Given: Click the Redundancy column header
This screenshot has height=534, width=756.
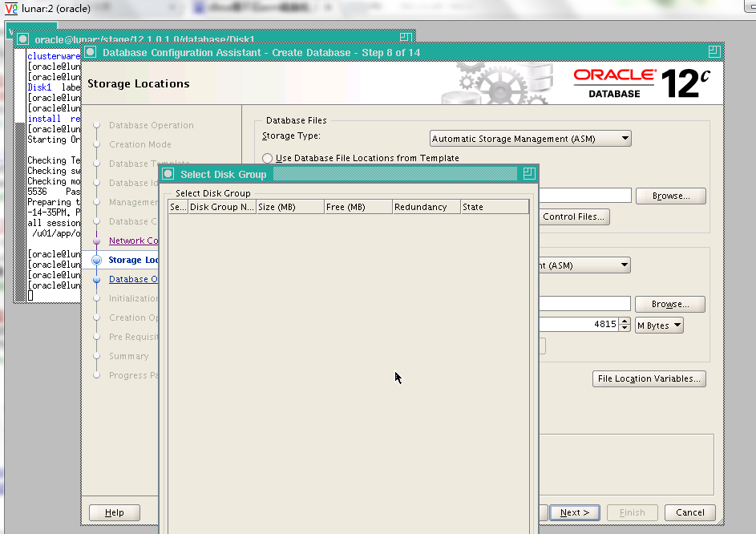Looking at the screenshot, I should coord(427,207).
